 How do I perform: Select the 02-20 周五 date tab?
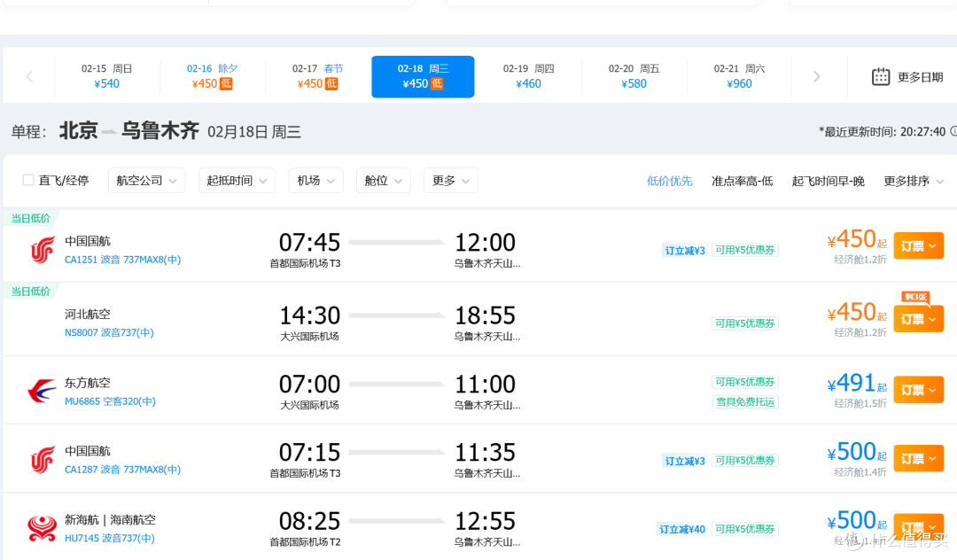634,76
